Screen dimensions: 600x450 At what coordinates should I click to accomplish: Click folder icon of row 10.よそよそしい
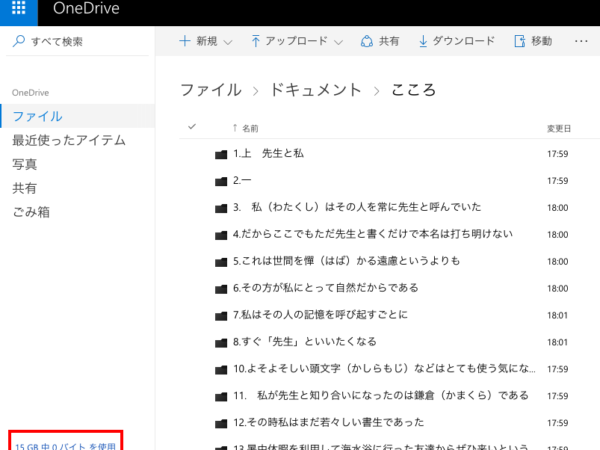pos(221,370)
